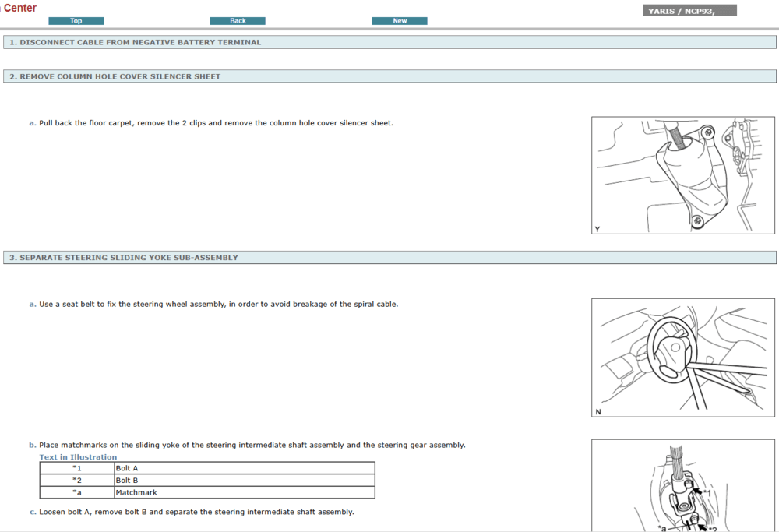Click the 'Separate steering sliding yoke sub-assembly' header

pos(124,257)
